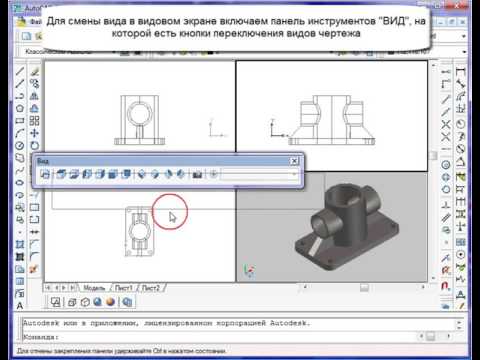Activate the viewport with the shaded 3D model

pyautogui.click(x=332, y=227)
